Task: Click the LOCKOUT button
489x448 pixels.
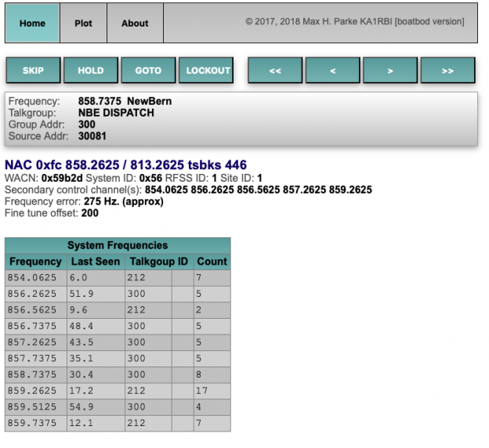Action: pyautogui.click(x=208, y=70)
